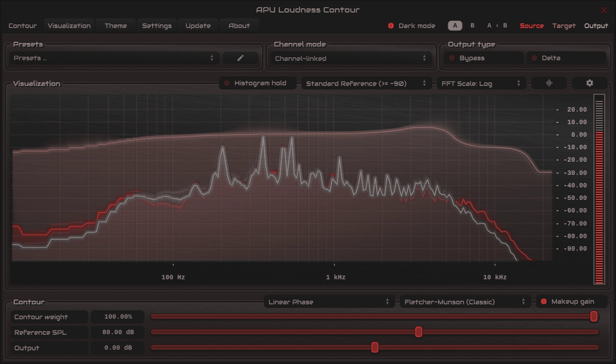The height and width of the screenshot is (364, 616).
Task: Enable Bypass output type
Action: pyautogui.click(x=485, y=58)
